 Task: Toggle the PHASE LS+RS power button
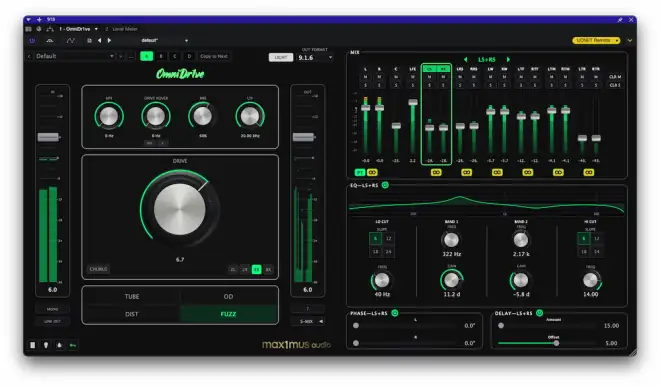[x=395, y=313]
